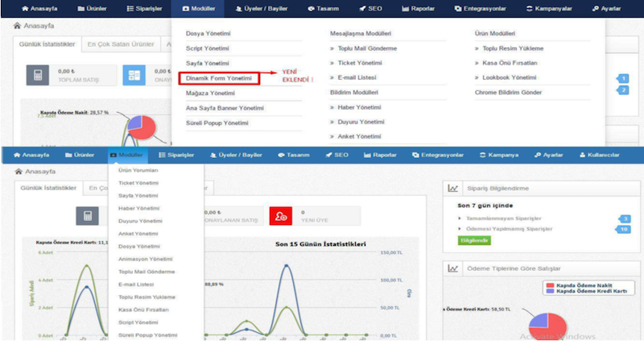Open Süreli Popup Yönetimi in upper mega menu

click(217, 123)
